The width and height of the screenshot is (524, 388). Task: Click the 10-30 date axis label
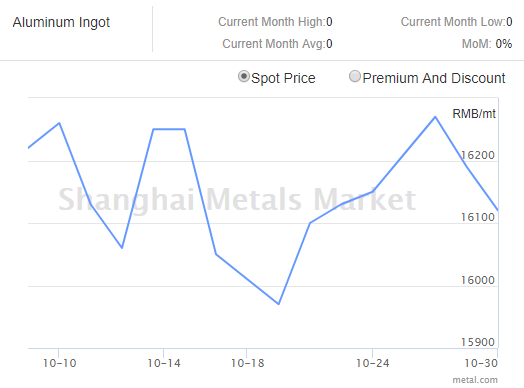click(x=481, y=363)
